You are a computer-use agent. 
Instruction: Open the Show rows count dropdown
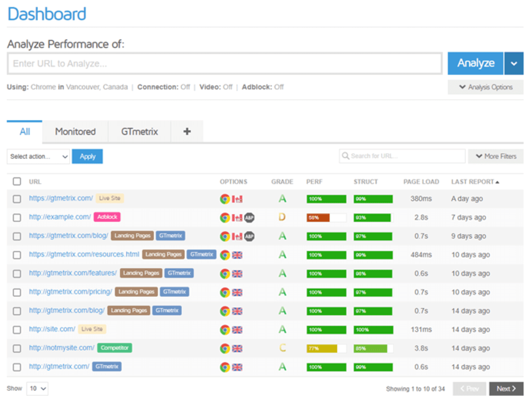[37, 388]
